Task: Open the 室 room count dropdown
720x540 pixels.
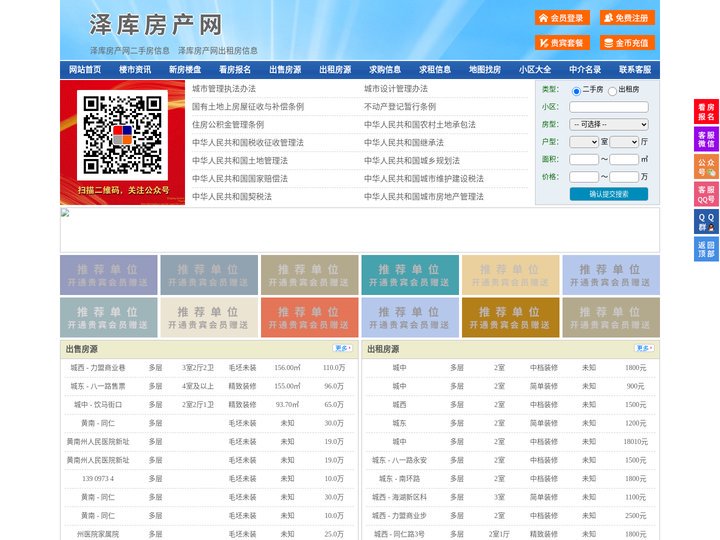Action: click(x=584, y=142)
